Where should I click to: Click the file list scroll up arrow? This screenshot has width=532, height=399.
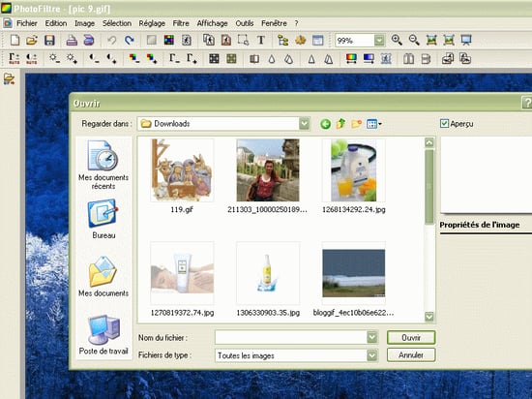pyautogui.click(x=429, y=142)
